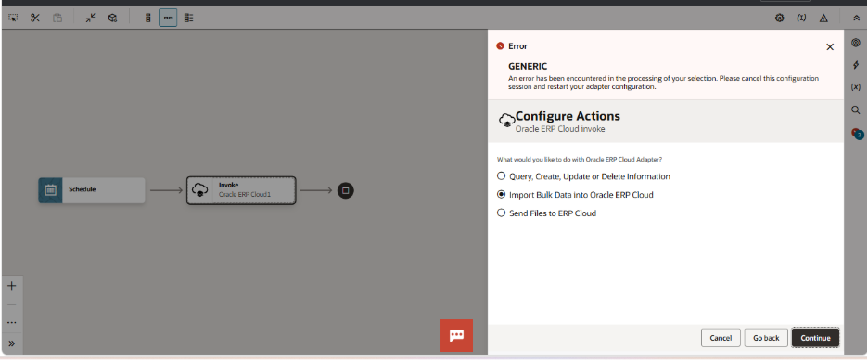Close the Error message banner
The image size is (868, 362).
click(x=830, y=47)
